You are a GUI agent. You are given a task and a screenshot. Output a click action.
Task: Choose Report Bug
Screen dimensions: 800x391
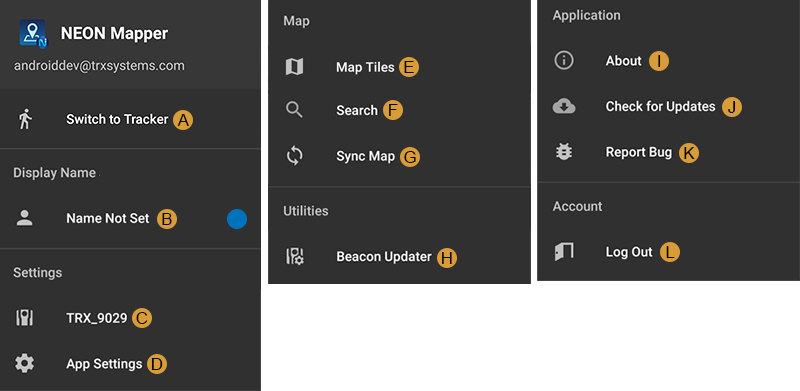639,152
